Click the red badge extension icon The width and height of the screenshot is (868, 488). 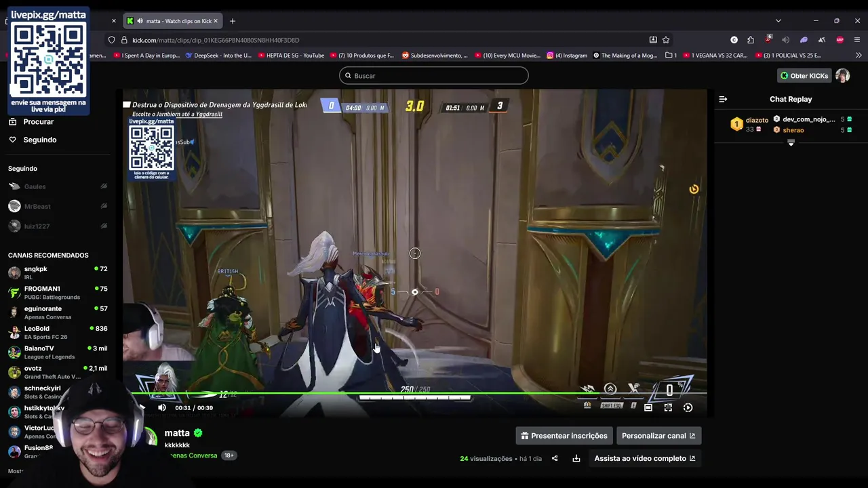point(768,39)
